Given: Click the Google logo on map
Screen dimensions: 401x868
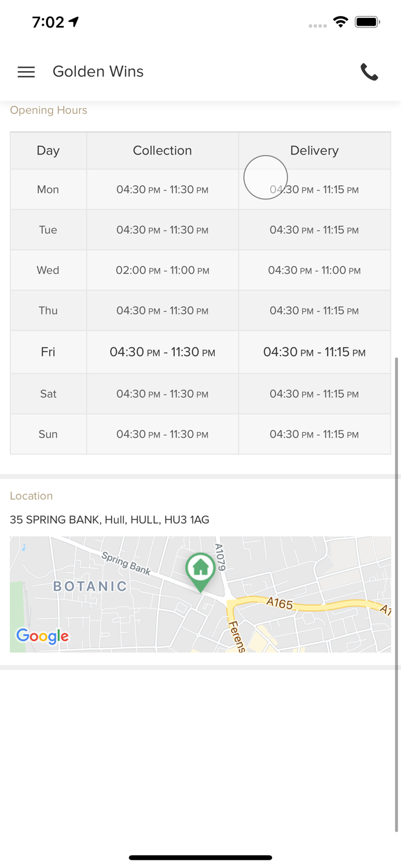Looking at the screenshot, I should [x=42, y=636].
